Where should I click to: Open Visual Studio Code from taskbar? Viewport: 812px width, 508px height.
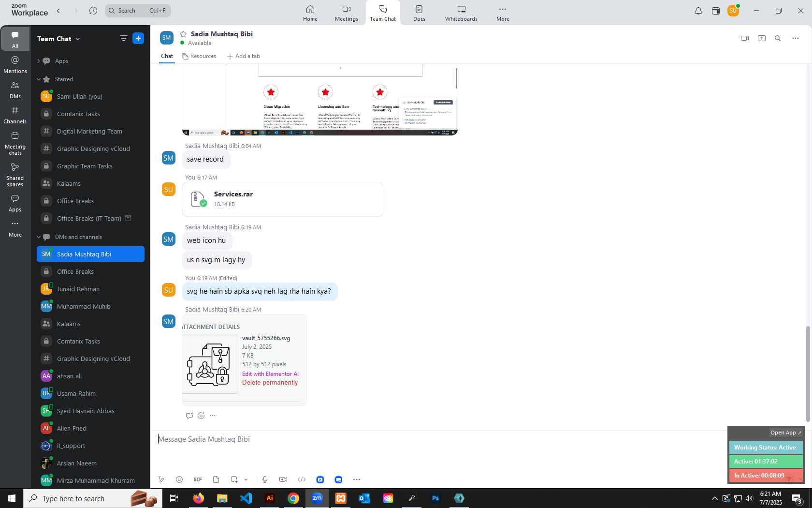tap(246, 498)
